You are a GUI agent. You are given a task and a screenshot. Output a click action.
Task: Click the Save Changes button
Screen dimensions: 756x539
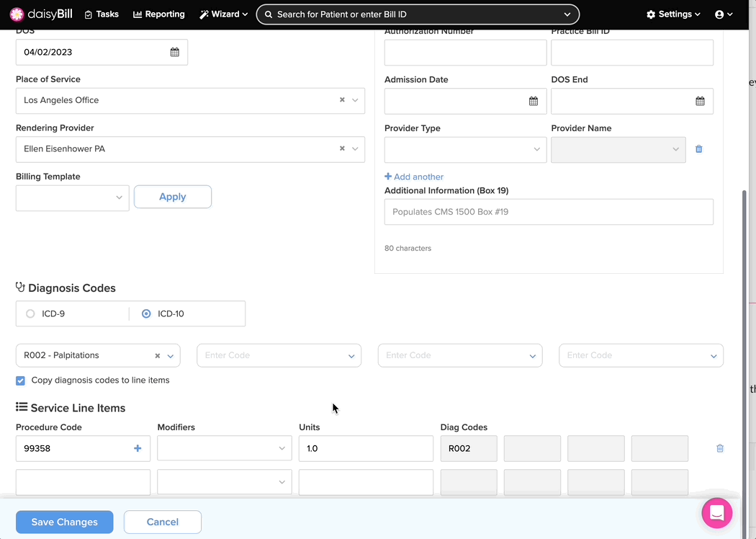(x=65, y=522)
